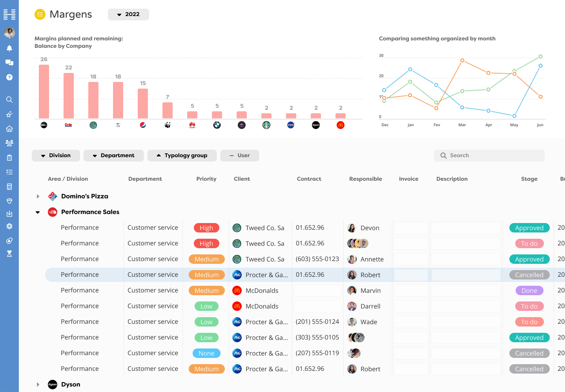Open the 2022 year dropdown

128,15
